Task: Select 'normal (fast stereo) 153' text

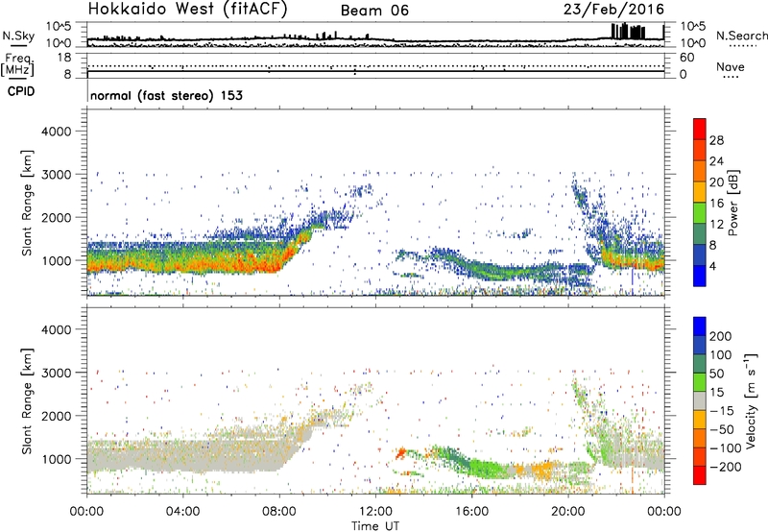Action: tap(166, 95)
